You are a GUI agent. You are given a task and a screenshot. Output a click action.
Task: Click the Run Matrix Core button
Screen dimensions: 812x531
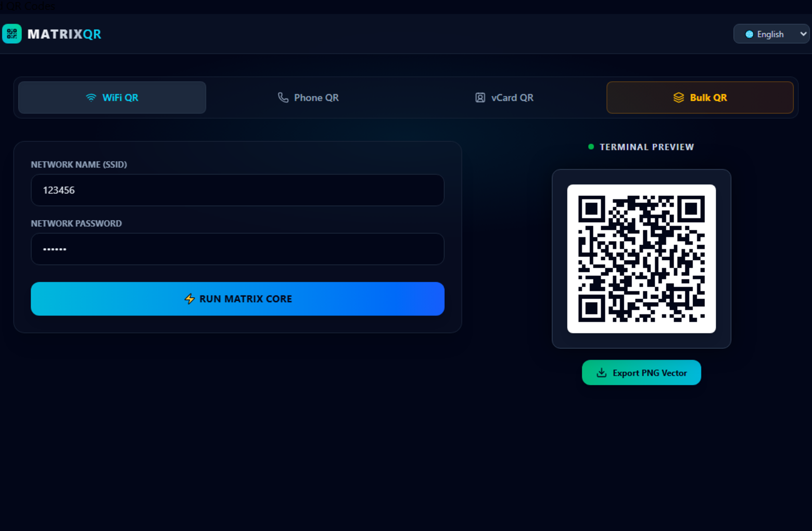[x=237, y=299]
